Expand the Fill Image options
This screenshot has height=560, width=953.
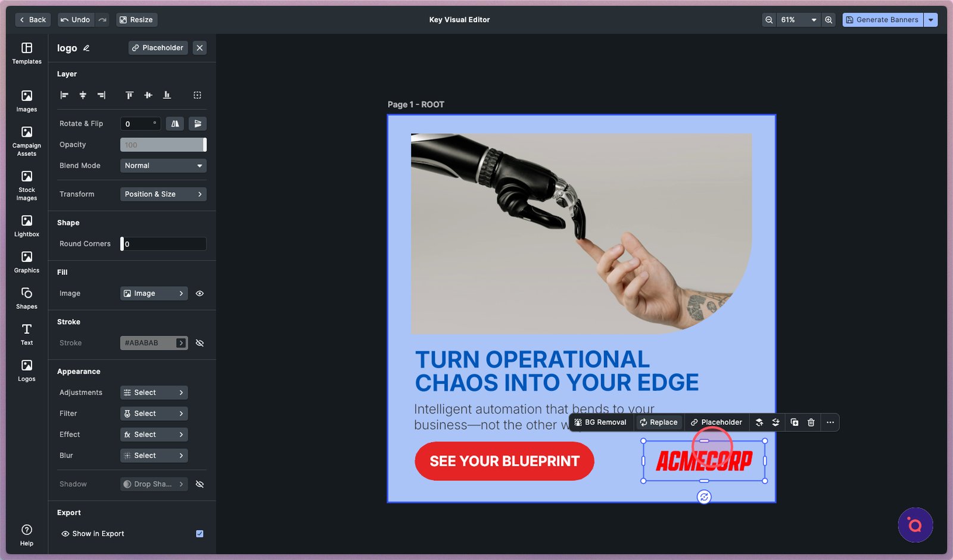click(154, 293)
